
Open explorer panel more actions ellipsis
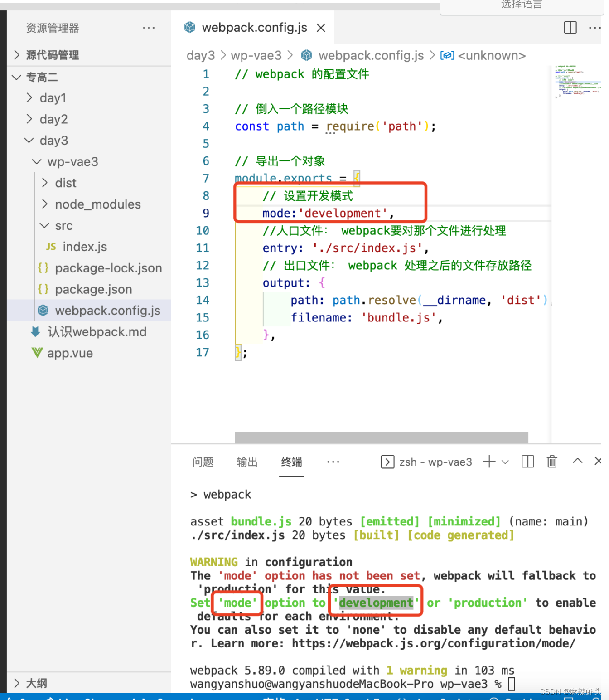tap(149, 28)
